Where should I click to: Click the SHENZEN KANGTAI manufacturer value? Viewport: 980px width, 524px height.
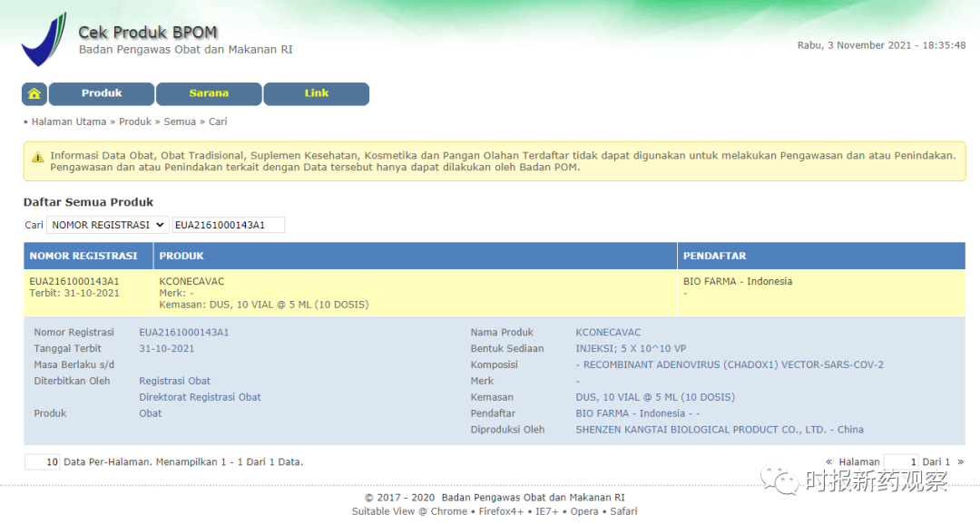point(720,430)
